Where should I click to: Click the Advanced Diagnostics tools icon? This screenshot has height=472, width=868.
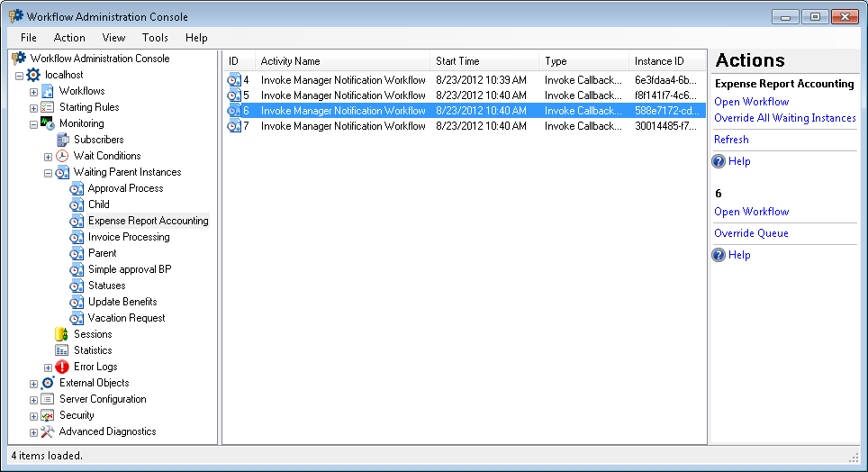(48, 431)
